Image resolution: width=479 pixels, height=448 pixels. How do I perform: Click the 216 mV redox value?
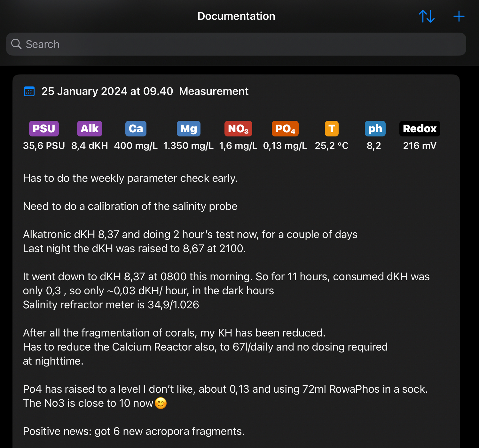click(420, 146)
